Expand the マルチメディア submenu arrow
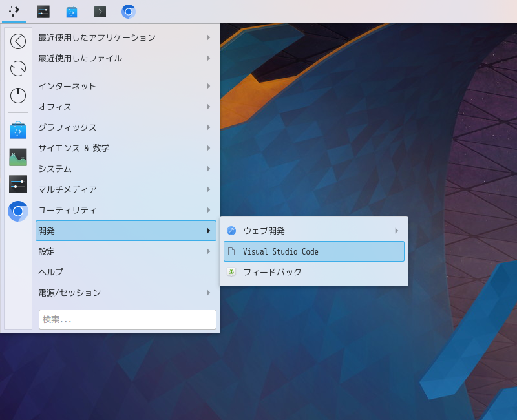517x420 pixels. [x=208, y=189]
